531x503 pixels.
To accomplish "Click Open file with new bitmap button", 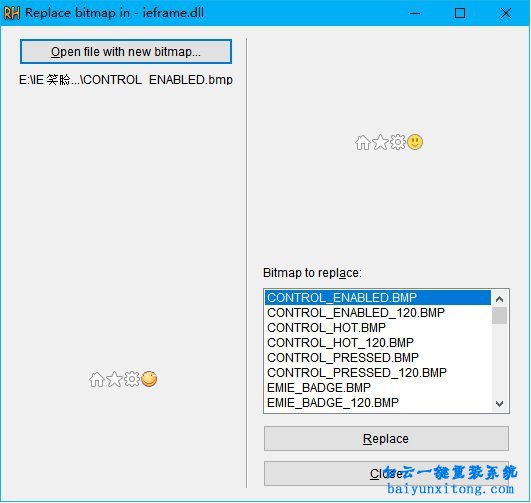I will coord(126,51).
